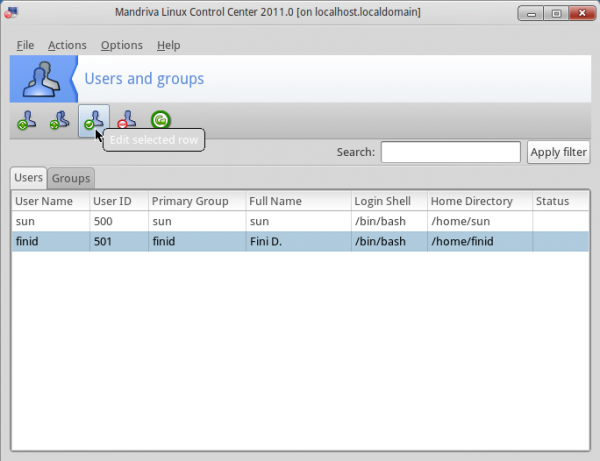Click the Add User toolbar icon

click(x=27, y=120)
